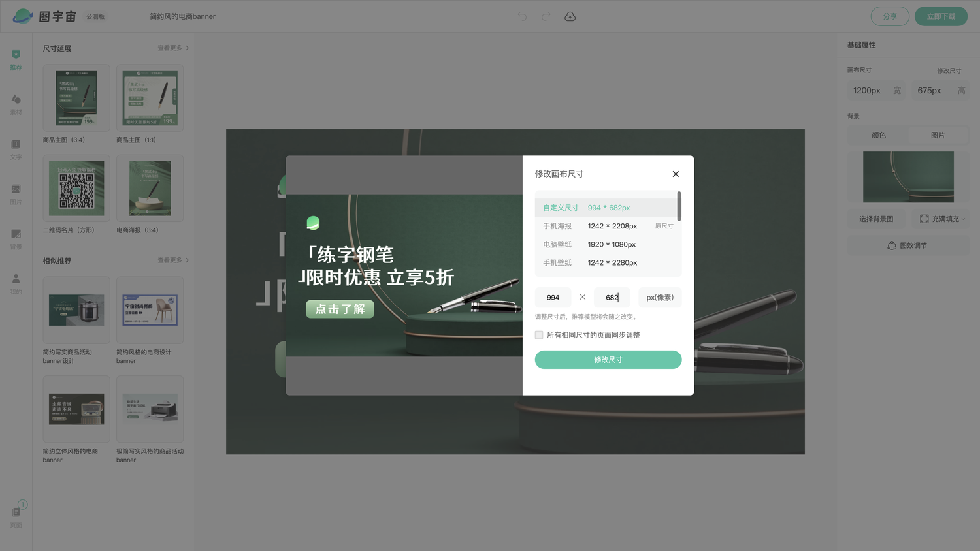The height and width of the screenshot is (551, 980).
Task: Click the 修改尺寸 green button
Action: [x=608, y=360]
